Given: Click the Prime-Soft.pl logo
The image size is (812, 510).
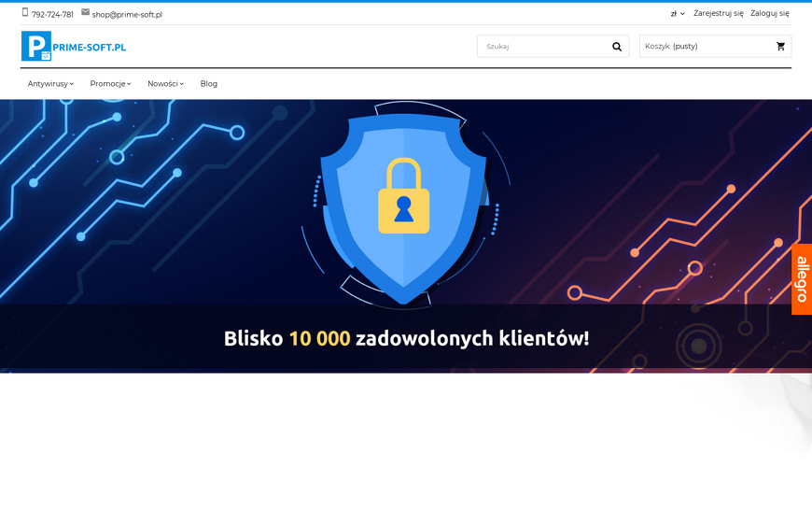Looking at the screenshot, I should (74, 46).
